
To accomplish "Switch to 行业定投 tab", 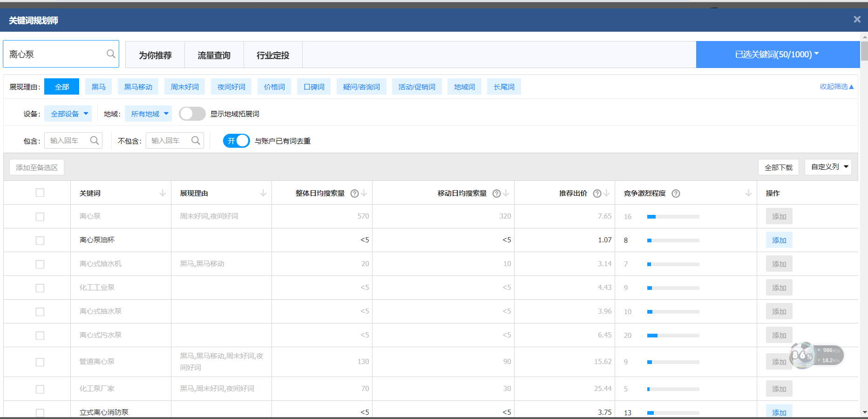I will click(273, 55).
